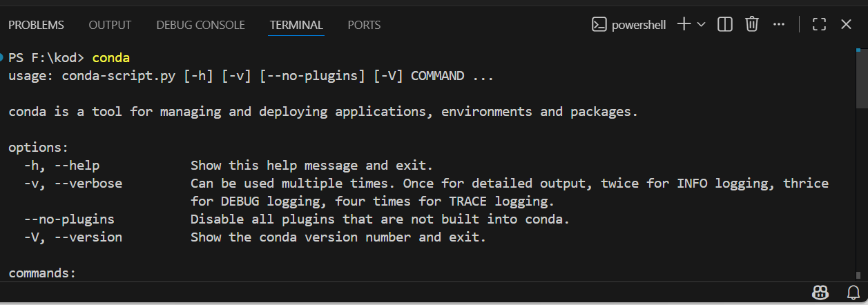Show notifications with the bell icon

[853, 291]
